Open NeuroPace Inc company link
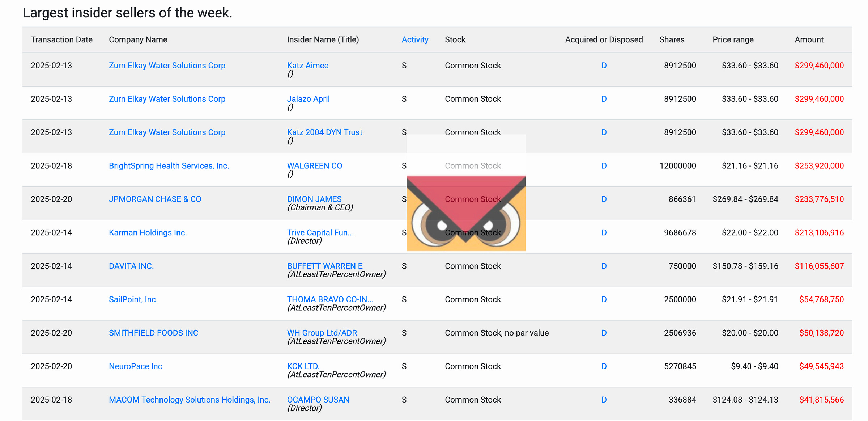The height and width of the screenshot is (421, 868). pyautogui.click(x=135, y=366)
